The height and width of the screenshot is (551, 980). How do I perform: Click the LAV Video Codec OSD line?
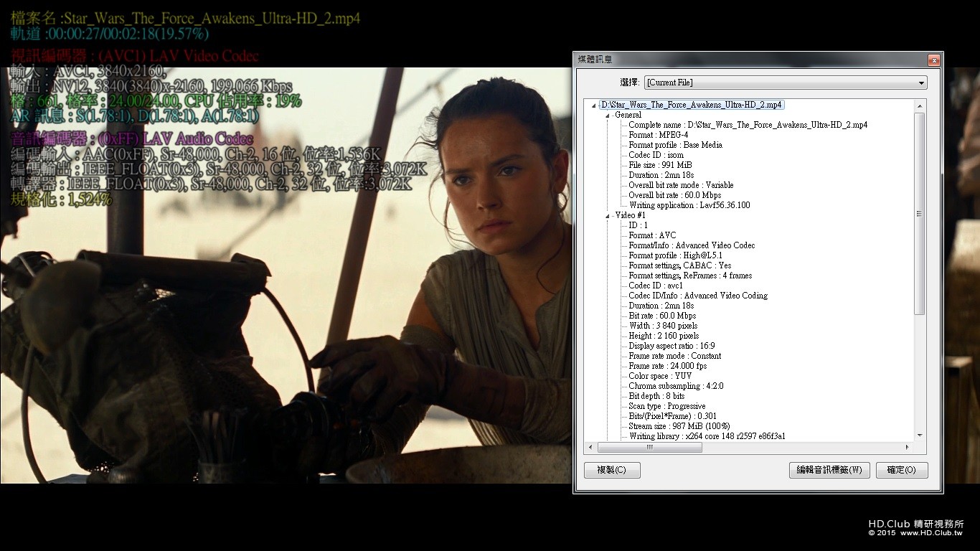click(135, 56)
